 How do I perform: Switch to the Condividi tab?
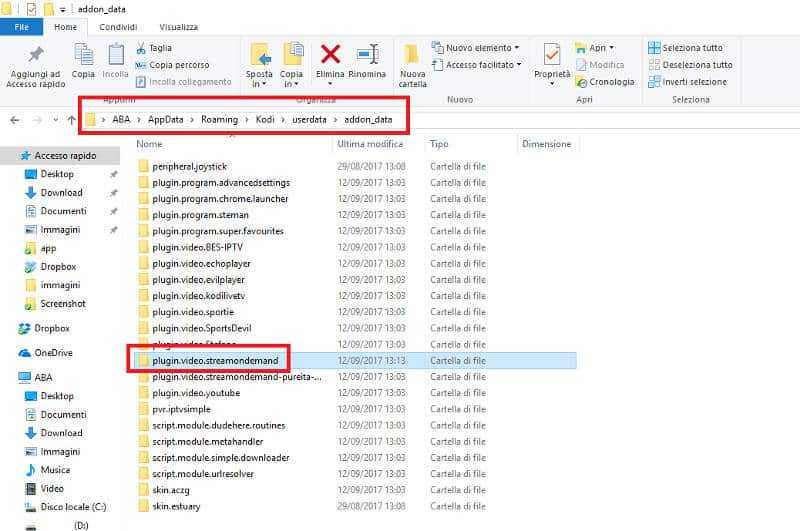point(118,27)
